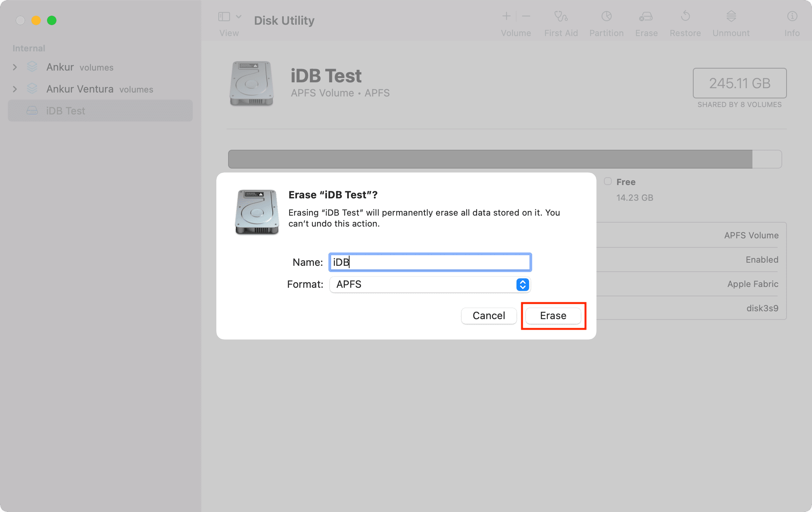The height and width of the screenshot is (512, 812).
Task: Remove a volume with the minus icon
Action: (x=526, y=16)
